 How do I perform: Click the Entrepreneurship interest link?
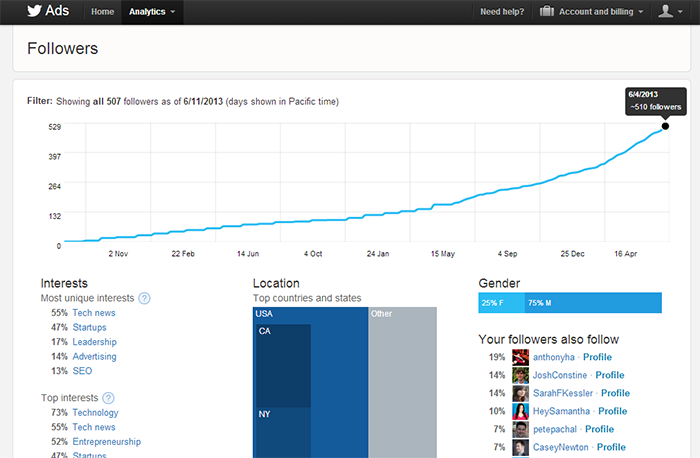tap(106, 441)
